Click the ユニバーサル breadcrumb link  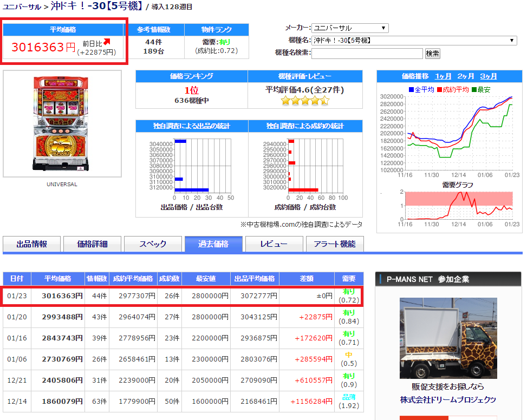click(x=22, y=6)
